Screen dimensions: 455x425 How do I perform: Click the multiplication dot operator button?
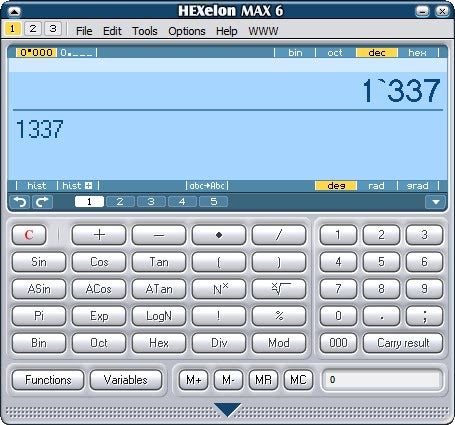click(x=219, y=235)
